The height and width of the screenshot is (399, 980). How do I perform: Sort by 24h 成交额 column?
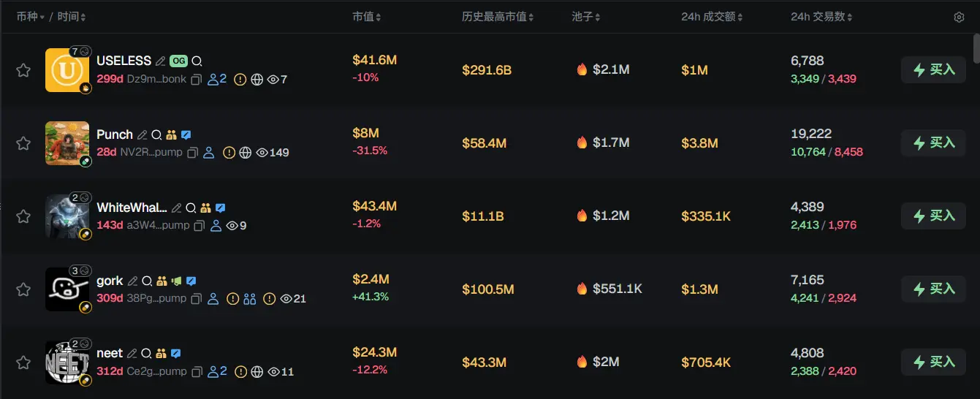(713, 17)
